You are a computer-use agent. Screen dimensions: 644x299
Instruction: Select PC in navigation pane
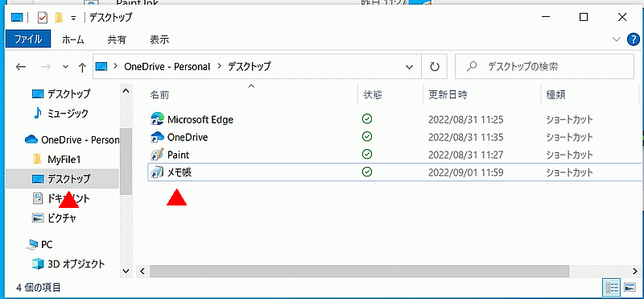(x=39, y=245)
